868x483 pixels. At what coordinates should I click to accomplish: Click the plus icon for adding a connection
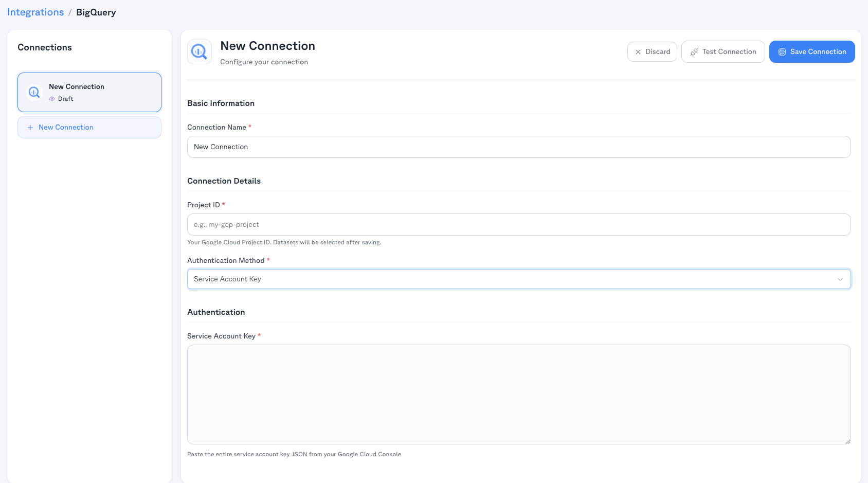(30, 128)
